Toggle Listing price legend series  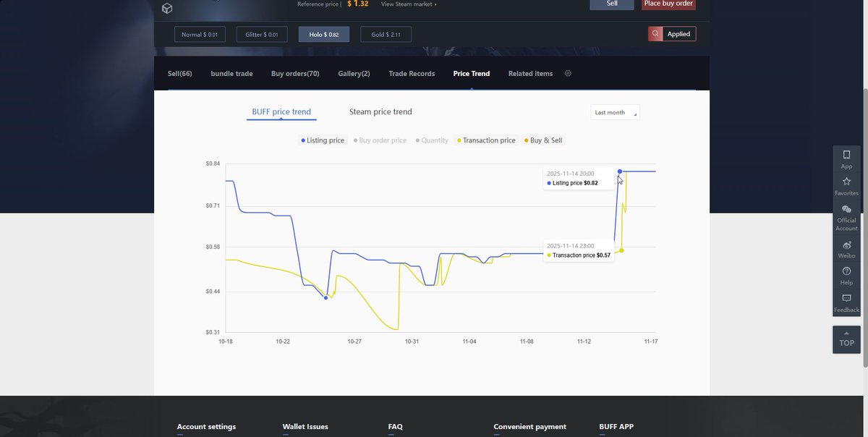coord(323,140)
